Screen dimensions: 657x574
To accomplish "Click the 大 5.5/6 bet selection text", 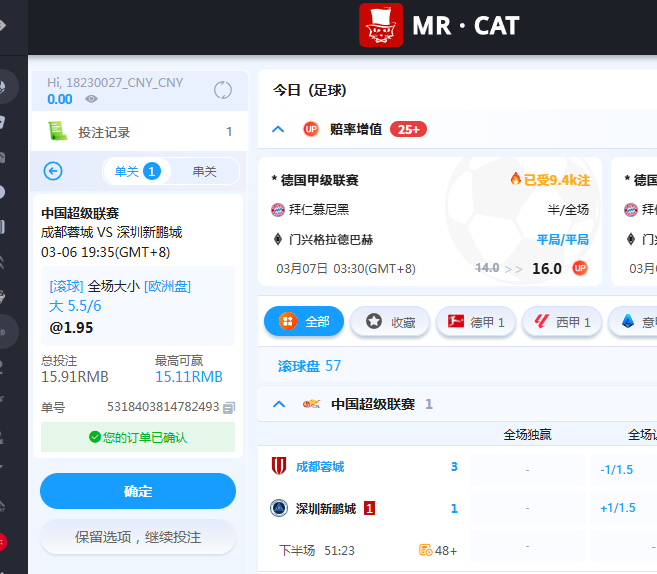I will [75, 306].
